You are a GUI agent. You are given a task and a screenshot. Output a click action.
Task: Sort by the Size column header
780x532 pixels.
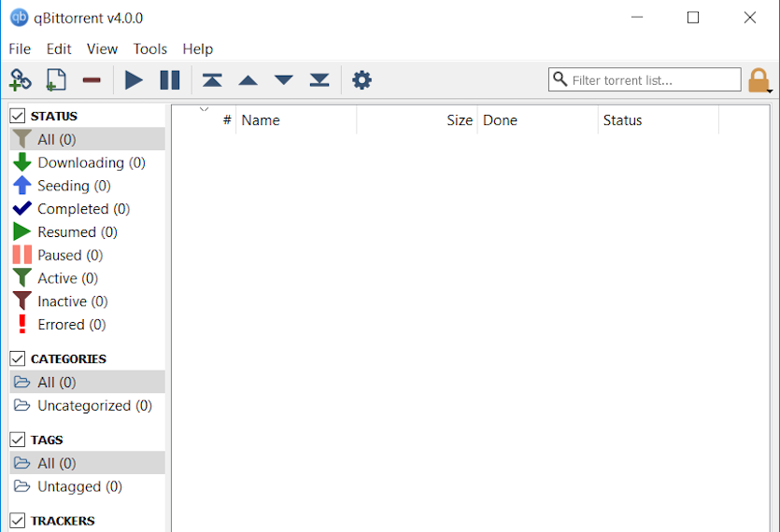click(417, 120)
